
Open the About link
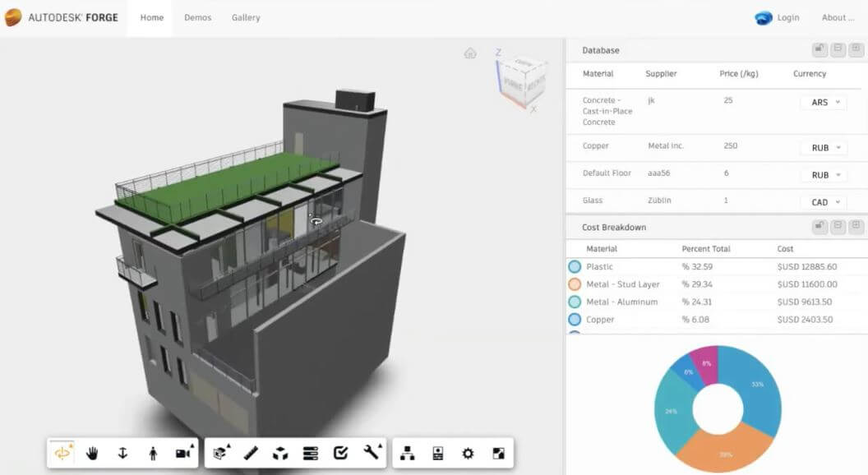837,16
